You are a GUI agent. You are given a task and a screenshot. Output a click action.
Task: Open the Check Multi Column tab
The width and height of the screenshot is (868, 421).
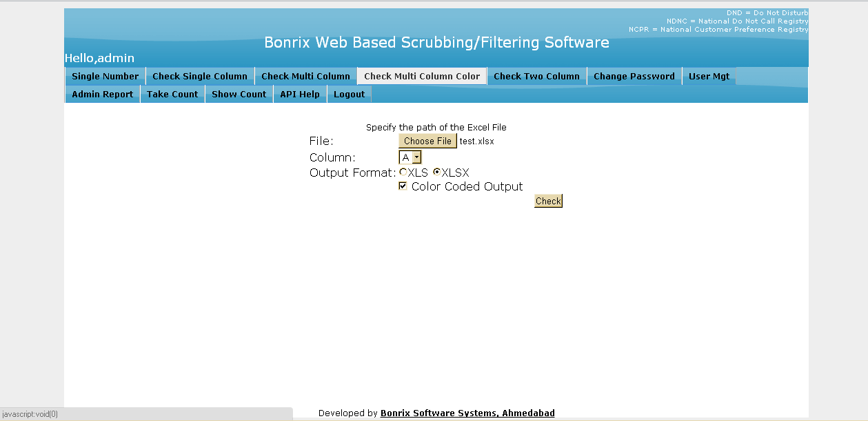click(305, 77)
